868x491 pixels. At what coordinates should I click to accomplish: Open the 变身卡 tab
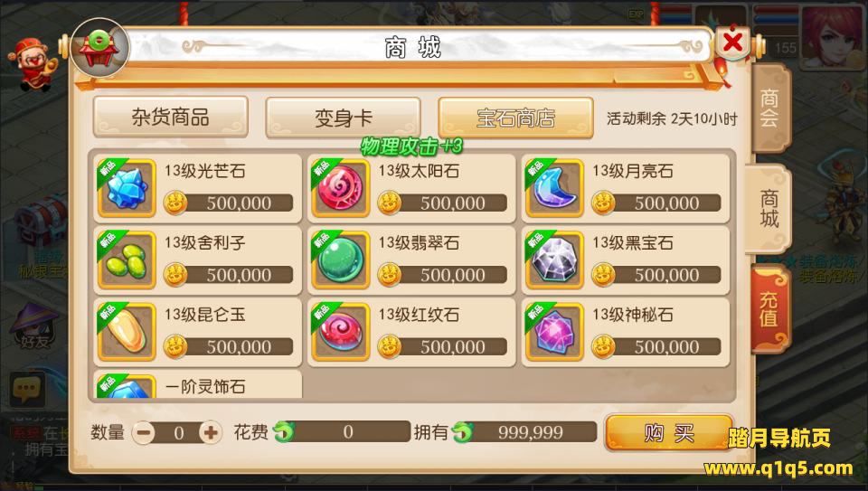tap(344, 118)
